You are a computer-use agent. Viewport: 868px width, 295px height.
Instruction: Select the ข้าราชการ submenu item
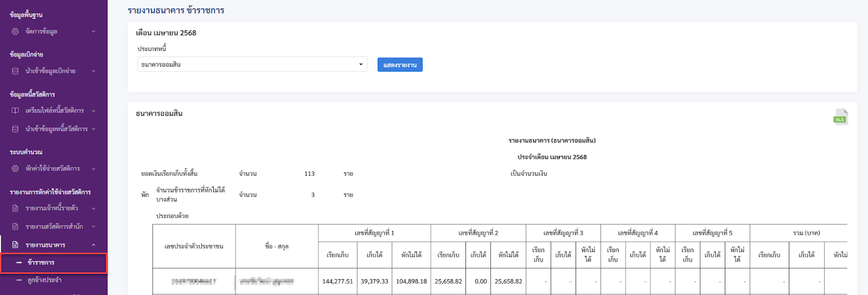pos(54,263)
